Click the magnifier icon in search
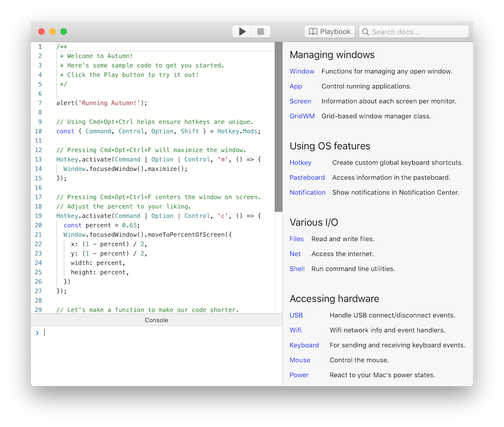 365,32
